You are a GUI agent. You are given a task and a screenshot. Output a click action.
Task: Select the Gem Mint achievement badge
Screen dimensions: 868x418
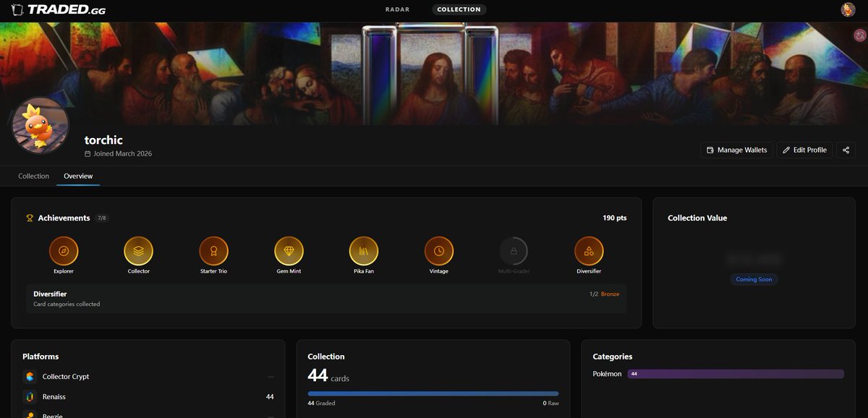pyautogui.click(x=289, y=251)
